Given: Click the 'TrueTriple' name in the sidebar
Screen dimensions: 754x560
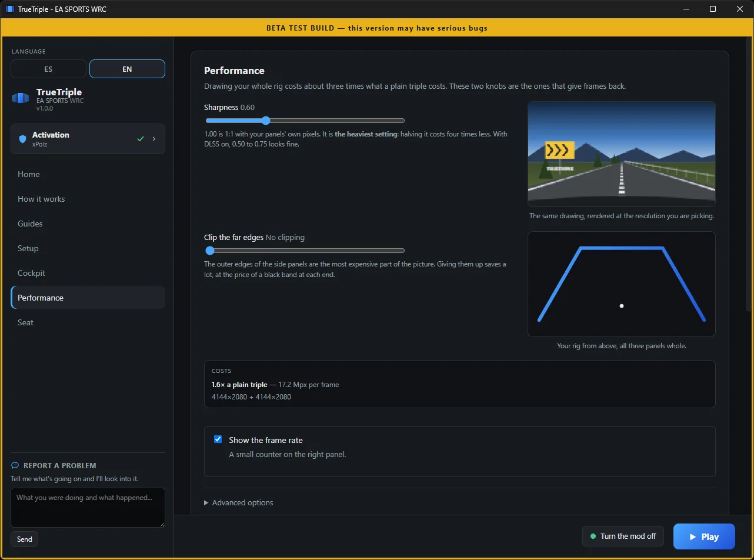Looking at the screenshot, I should (x=59, y=92).
